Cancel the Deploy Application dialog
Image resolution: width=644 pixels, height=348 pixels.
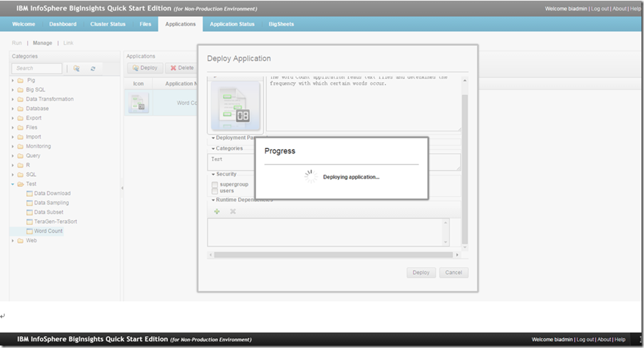[454, 273]
